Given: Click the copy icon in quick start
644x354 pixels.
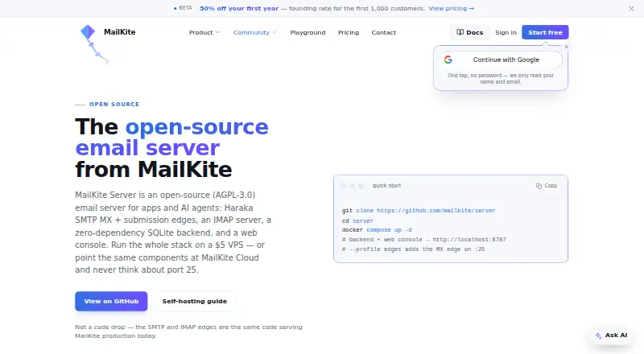Looking at the screenshot, I should [539, 186].
